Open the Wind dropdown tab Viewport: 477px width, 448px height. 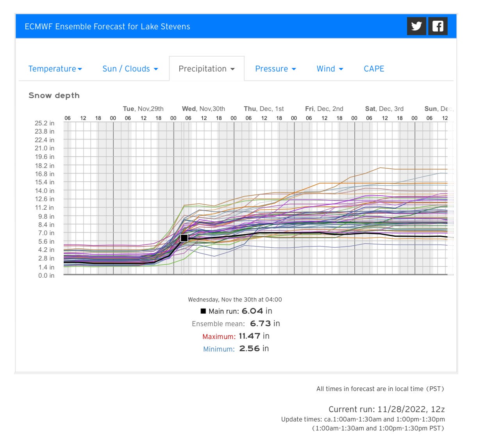click(330, 69)
